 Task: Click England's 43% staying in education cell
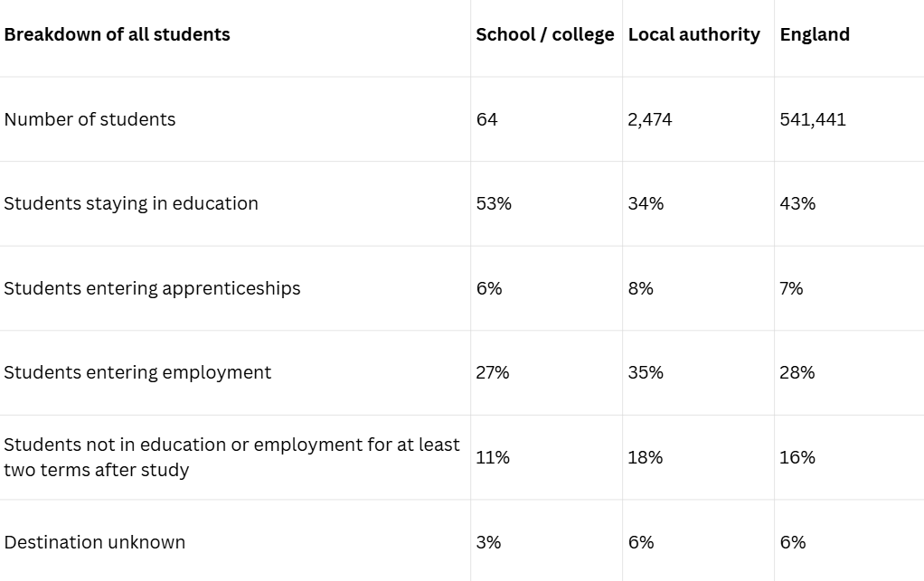pos(797,203)
